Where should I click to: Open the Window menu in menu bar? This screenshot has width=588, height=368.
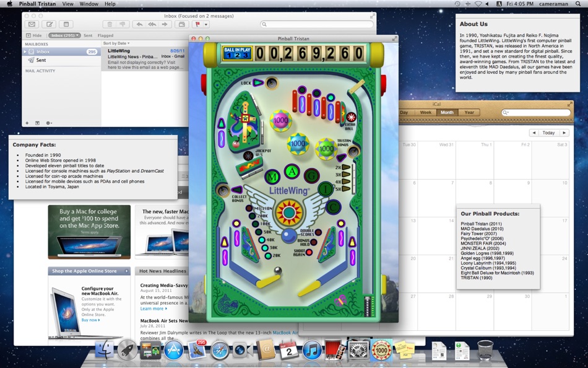89,4
